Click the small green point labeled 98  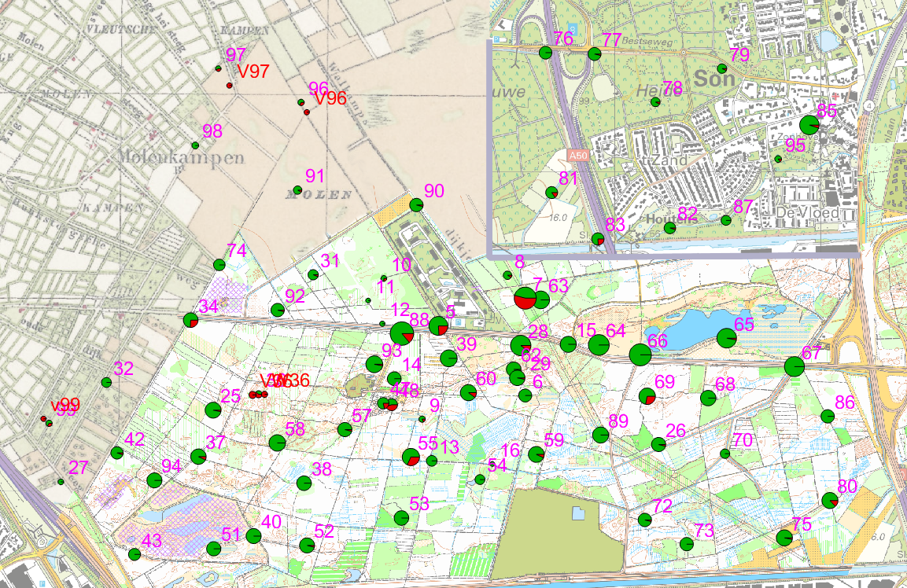click(195, 145)
